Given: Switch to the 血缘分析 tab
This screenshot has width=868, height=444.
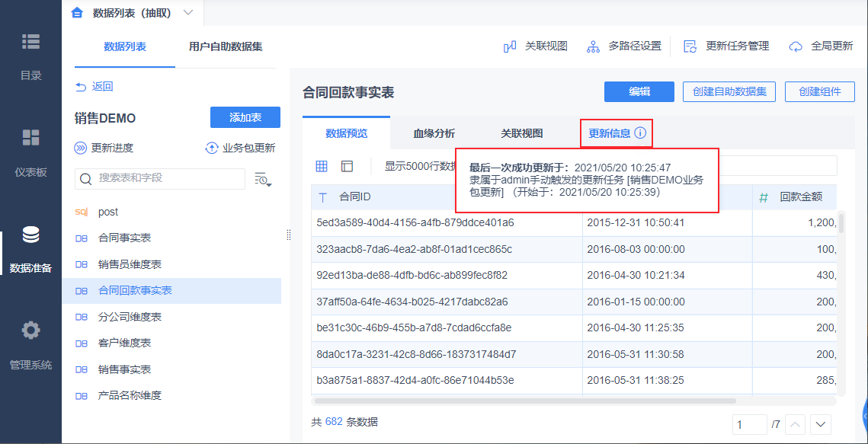Looking at the screenshot, I should pos(434,133).
